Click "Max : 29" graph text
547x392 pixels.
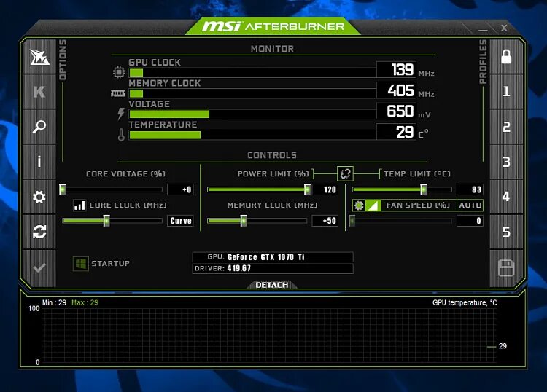pos(85,302)
